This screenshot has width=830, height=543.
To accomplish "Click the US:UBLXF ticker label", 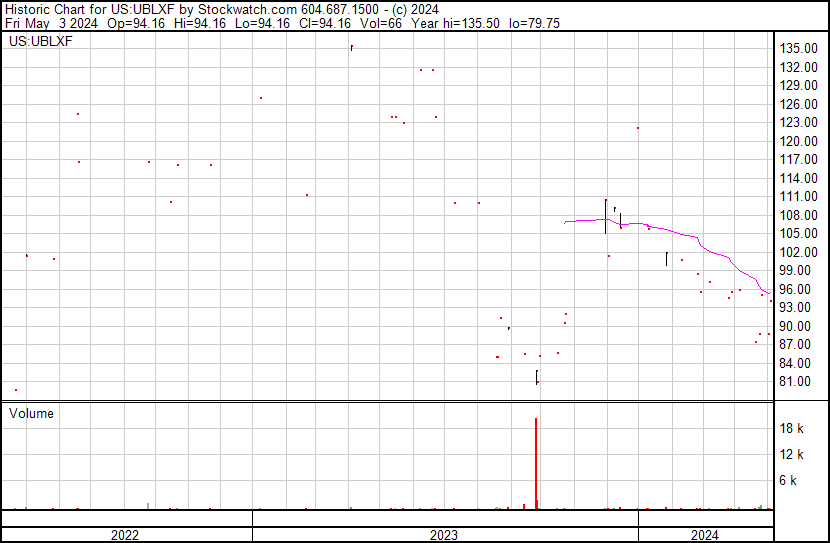I will point(41,41).
